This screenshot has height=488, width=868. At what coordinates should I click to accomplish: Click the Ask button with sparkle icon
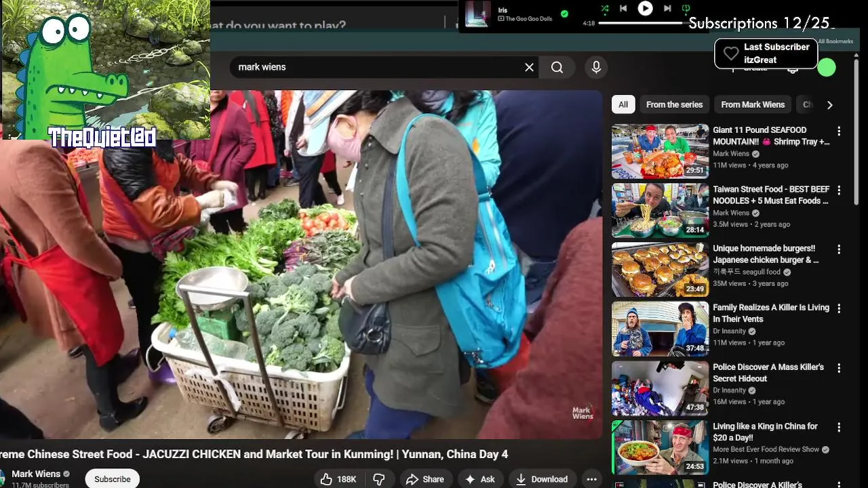click(x=480, y=479)
